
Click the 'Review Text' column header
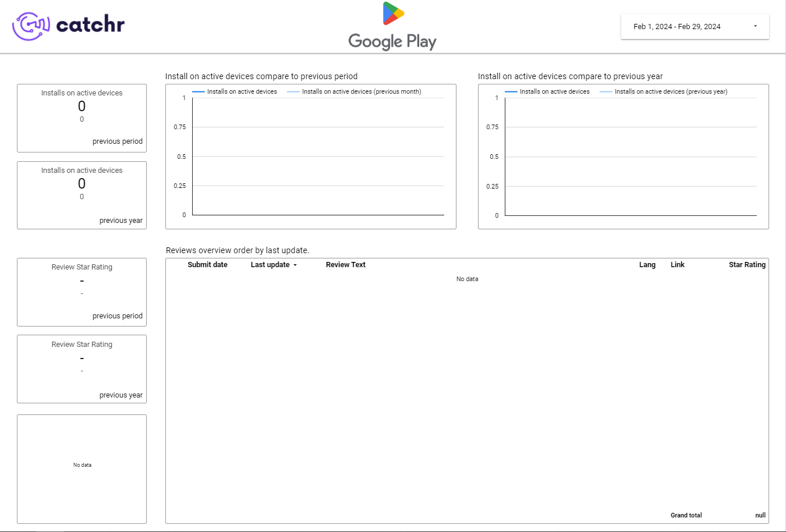pyautogui.click(x=345, y=264)
